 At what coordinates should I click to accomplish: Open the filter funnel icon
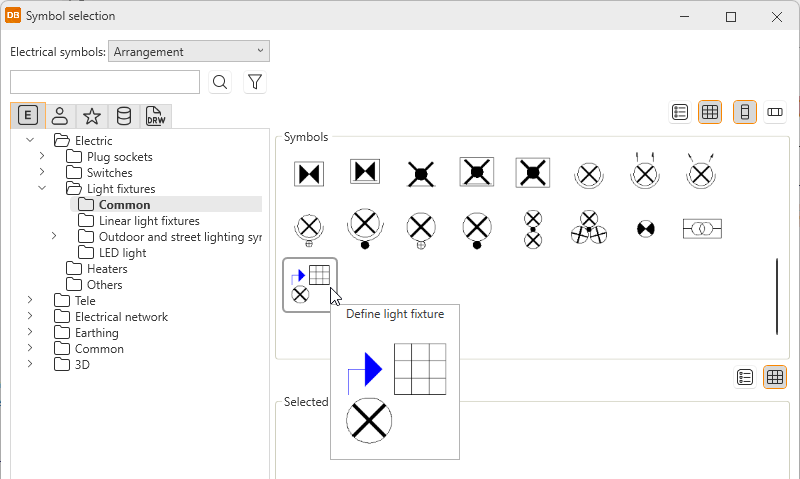pyautogui.click(x=254, y=82)
